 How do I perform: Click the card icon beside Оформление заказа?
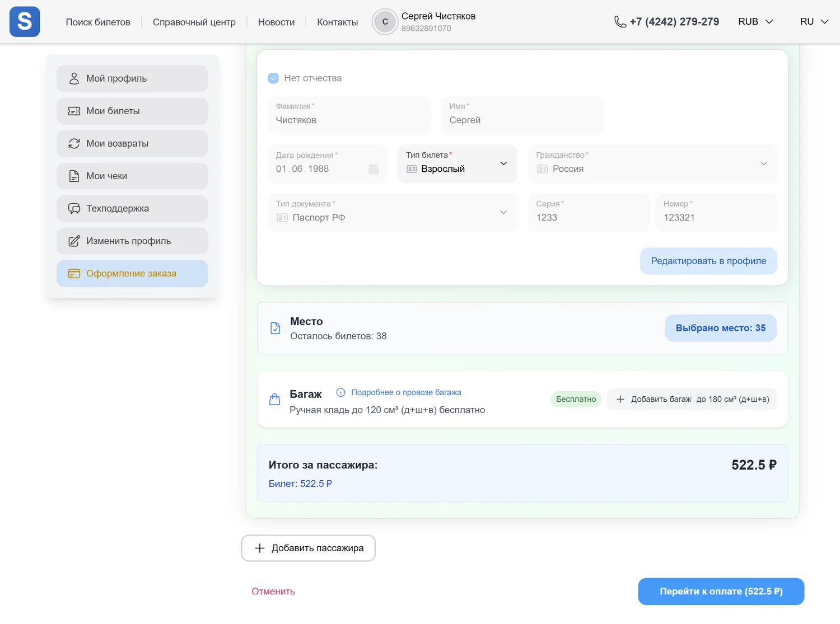click(74, 274)
